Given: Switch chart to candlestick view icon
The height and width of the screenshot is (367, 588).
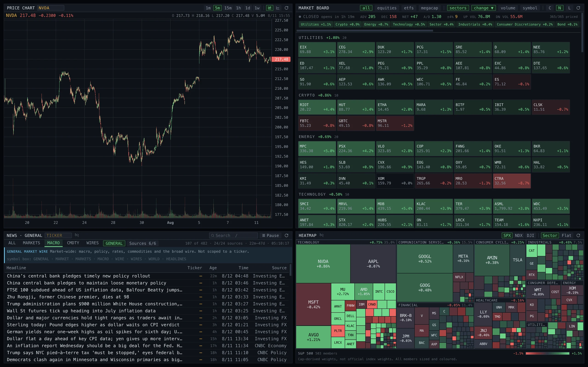Looking at the screenshot, I should [x=269, y=8].
